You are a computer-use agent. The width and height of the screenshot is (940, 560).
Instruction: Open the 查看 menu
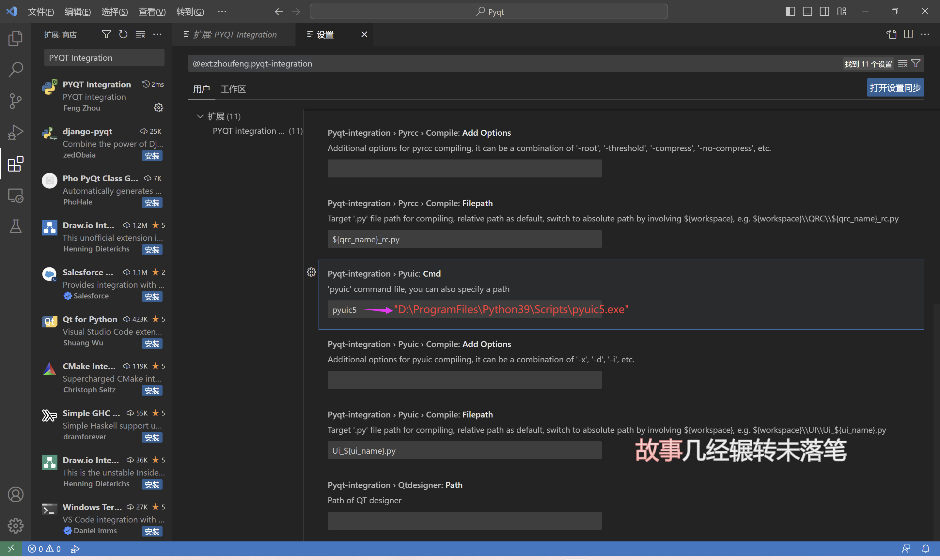[152, 11]
